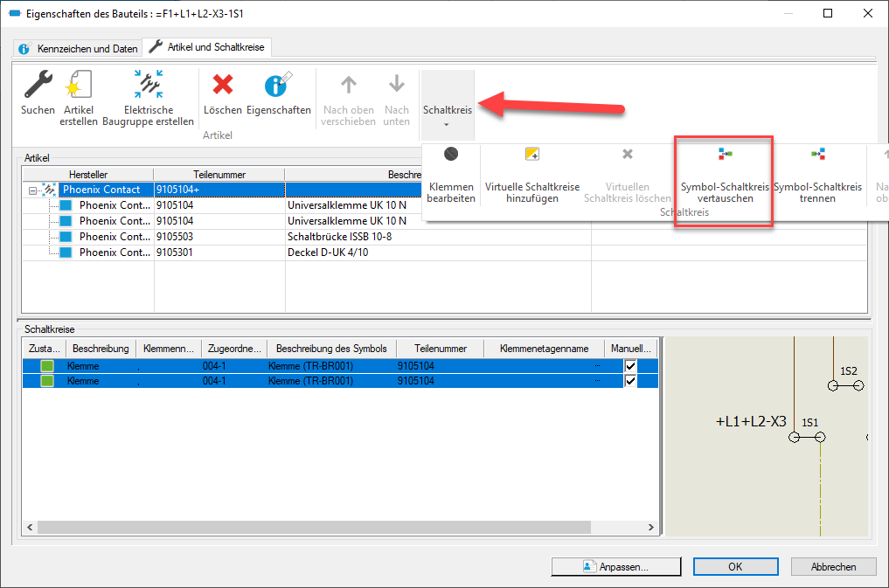
Task: Open the Eigenschaften info icon
Action: coord(278,86)
